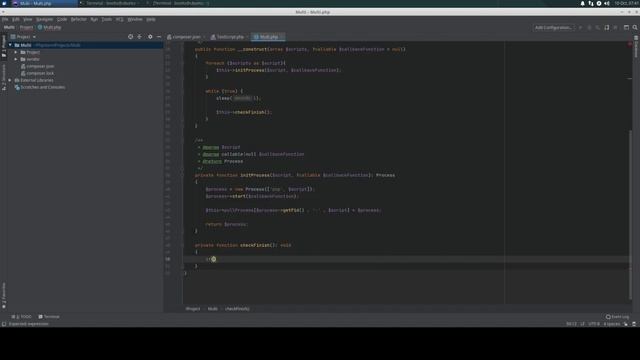Click the tool window toggle icon bottom-left
The image size is (640, 360).
click(x=4, y=324)
